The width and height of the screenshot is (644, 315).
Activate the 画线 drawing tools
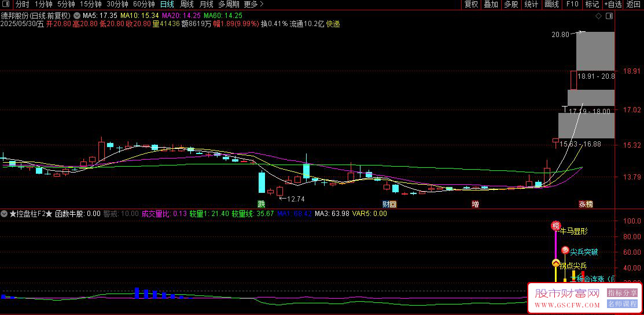(551, 5)
